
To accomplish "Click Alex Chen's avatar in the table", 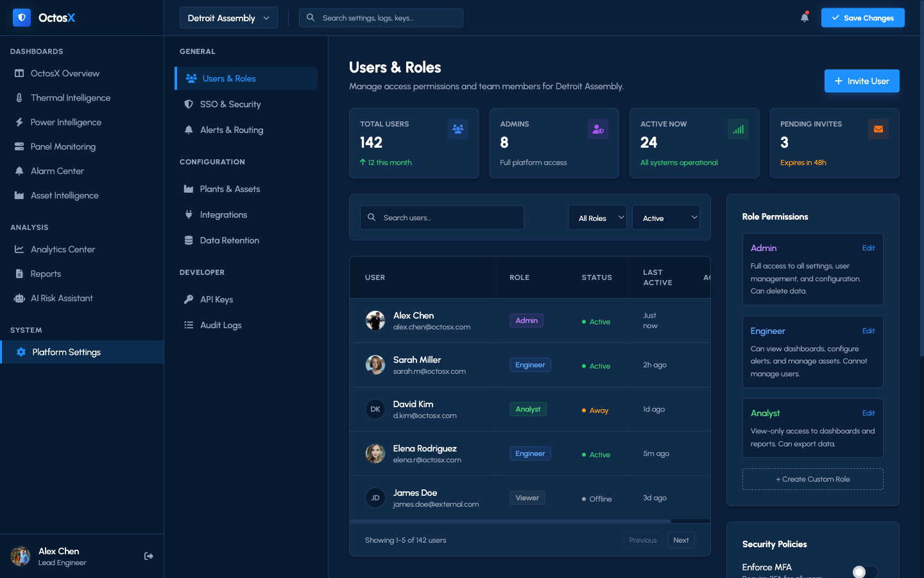I will coord(375,320).
